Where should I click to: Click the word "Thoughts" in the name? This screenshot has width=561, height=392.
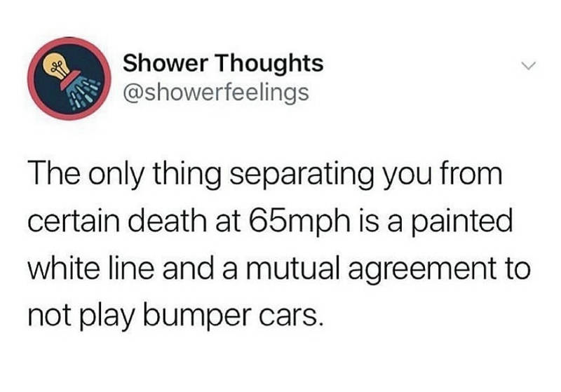click(270, 63)
